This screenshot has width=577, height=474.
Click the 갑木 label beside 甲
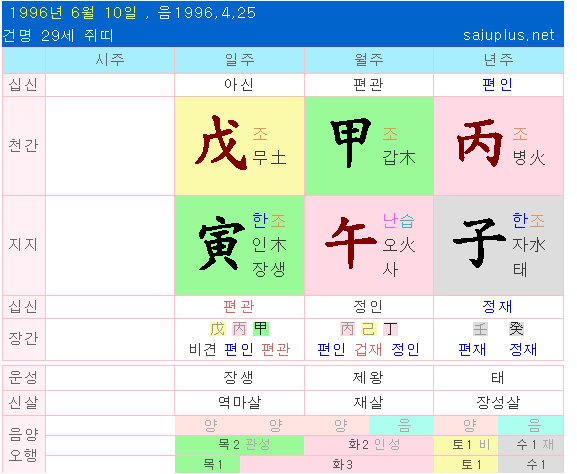tap(399, 158)
